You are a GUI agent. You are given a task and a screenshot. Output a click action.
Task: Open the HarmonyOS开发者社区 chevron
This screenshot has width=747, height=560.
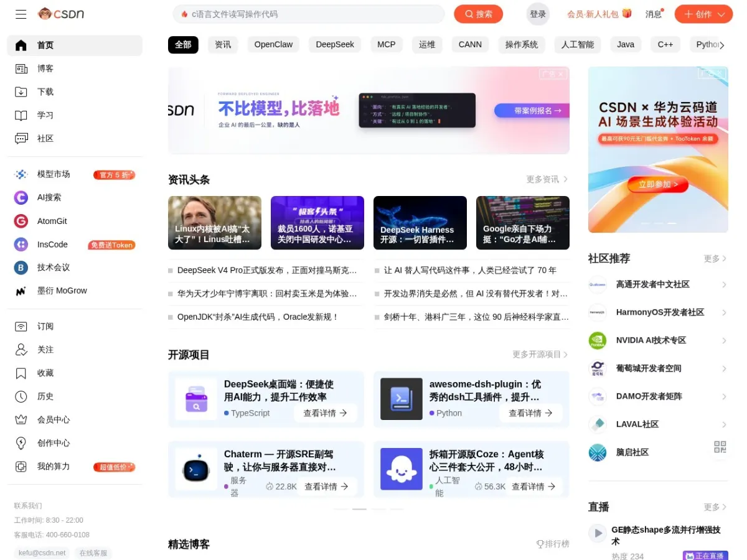coord(724,312)
